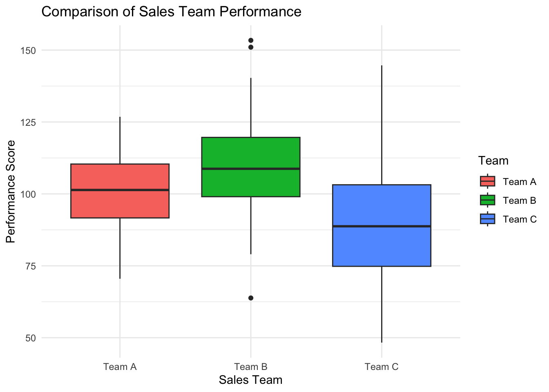This screenshot has width=549, height=392.
Task: Select the blue Team C box
Action: tap(382, 245)
